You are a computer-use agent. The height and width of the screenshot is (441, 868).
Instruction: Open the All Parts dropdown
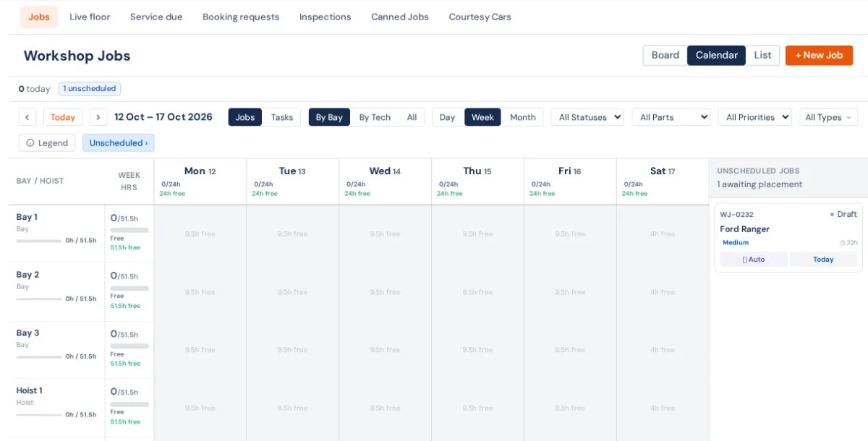(671, 117)
